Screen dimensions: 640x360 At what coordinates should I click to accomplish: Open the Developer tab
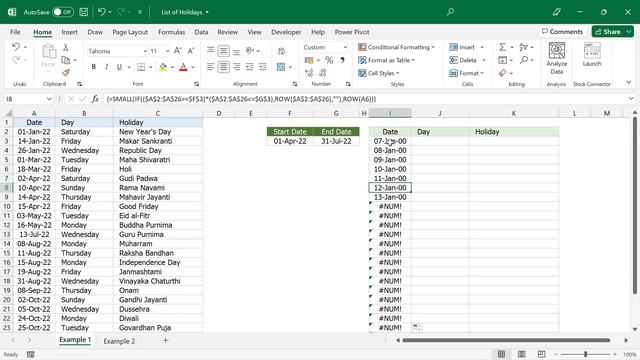point(286,32)
